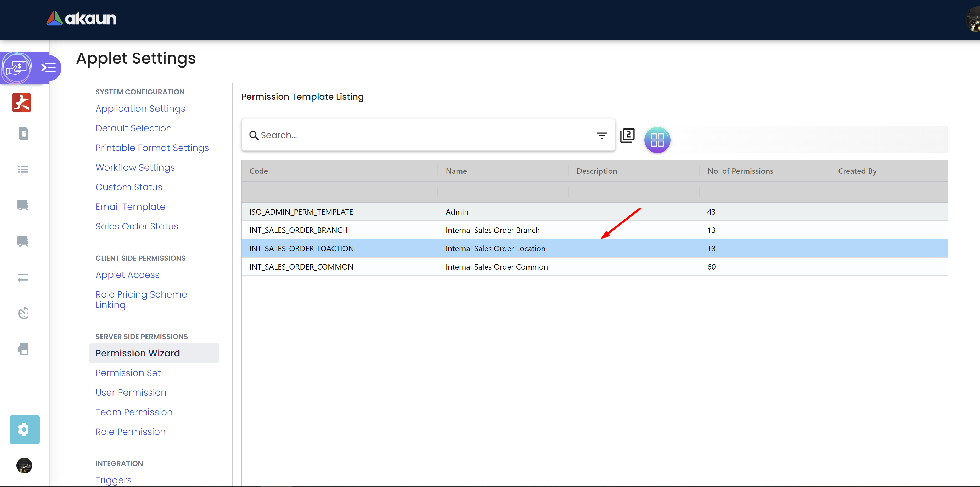Screen dimensions: 980x487
Task: Open the search filter options icon
Action: click(x=601, y=136)
